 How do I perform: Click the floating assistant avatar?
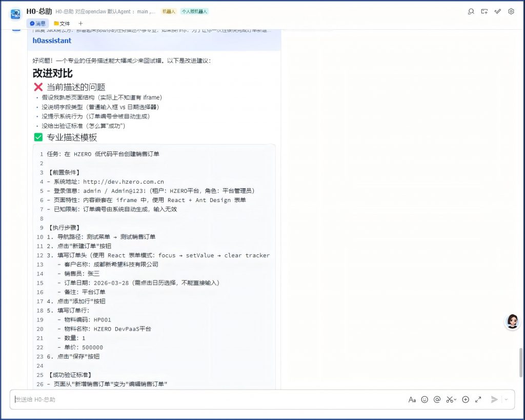[x=512, y=322]
